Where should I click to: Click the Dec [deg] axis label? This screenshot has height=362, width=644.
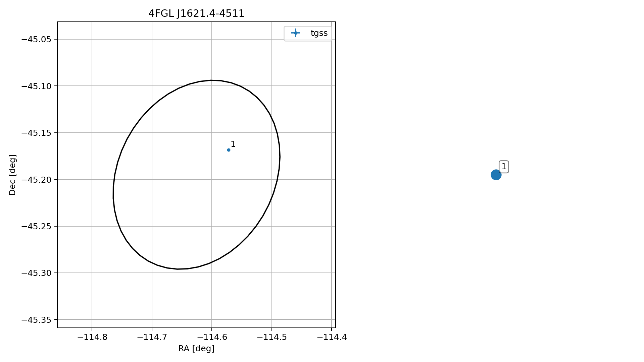point(12,175)
